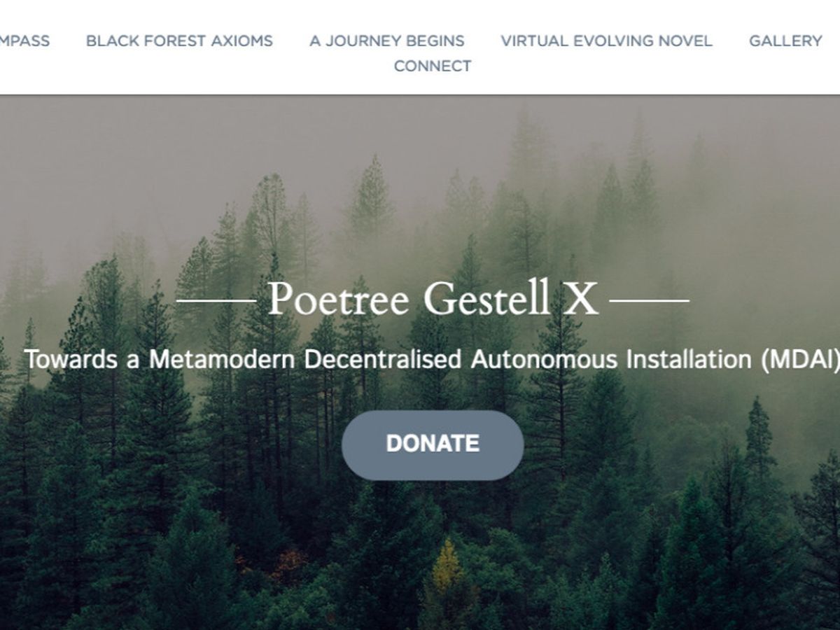Image resolution: width=840 pixels, height=630 pixels.
Task: Open the Black Forest Axioms page
Action: pyautogui.click(x=179, y=41)
